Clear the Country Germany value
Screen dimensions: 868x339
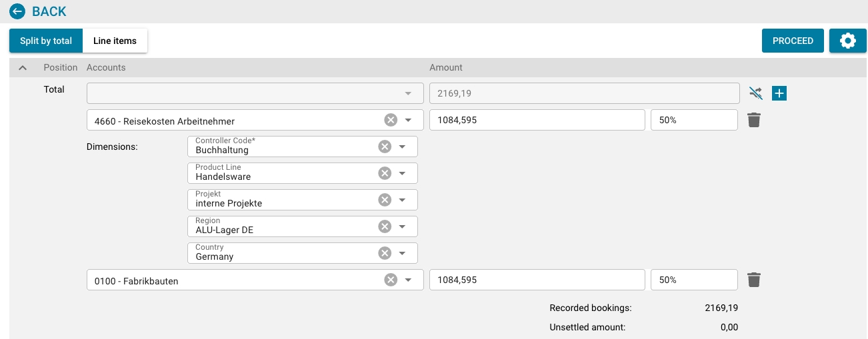pos(385,253)
